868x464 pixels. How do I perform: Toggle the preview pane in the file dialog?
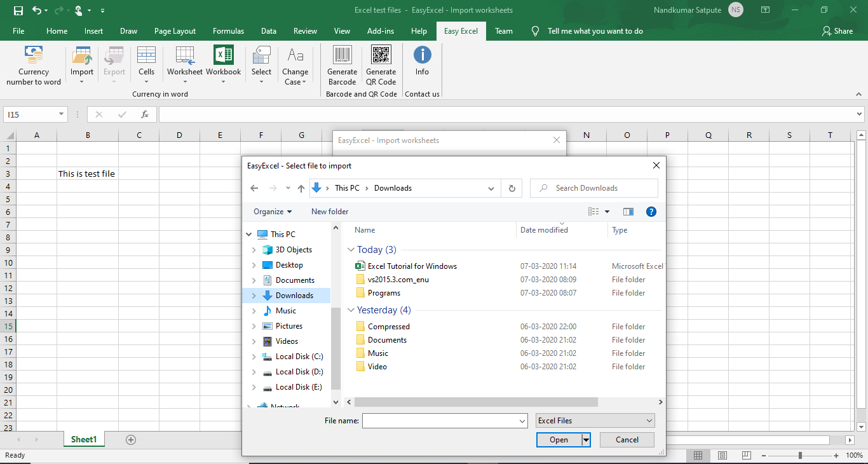(628, 211)
